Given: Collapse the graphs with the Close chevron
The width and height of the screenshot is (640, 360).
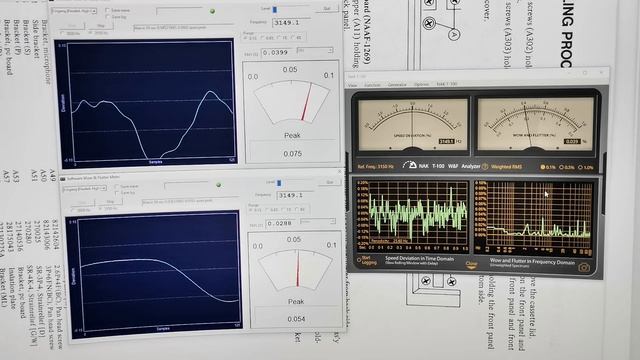Looking at the screenshot, I should click(471, 265).
